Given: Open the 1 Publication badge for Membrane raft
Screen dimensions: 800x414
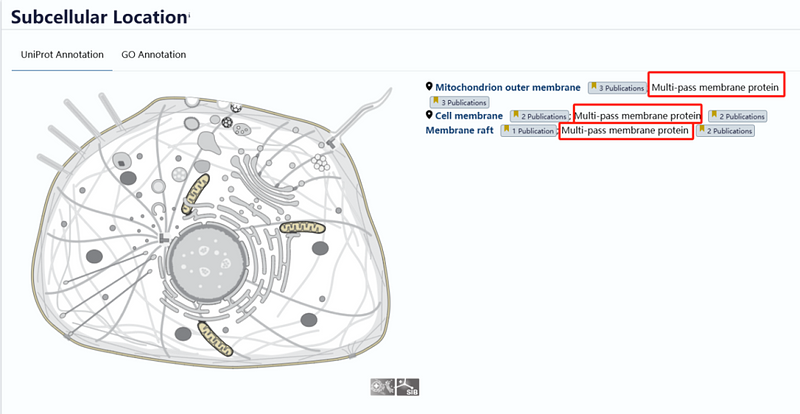Looking at the screenshot, I should [528, 131].
